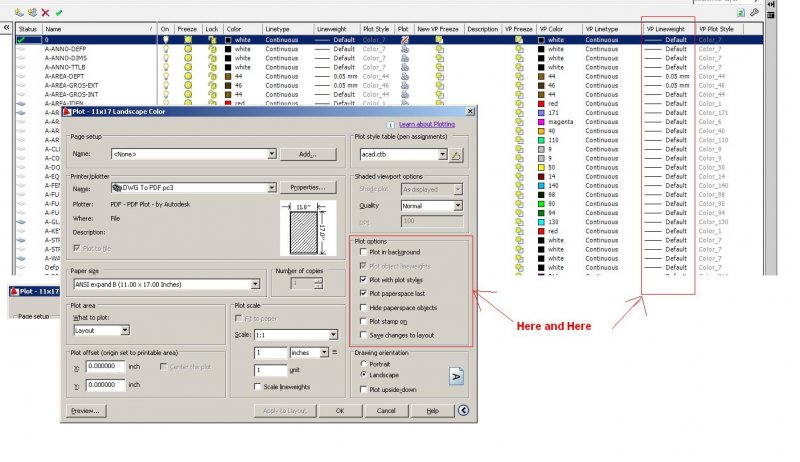Click the New Layer icon in toolbar

[x=21, y=12]
